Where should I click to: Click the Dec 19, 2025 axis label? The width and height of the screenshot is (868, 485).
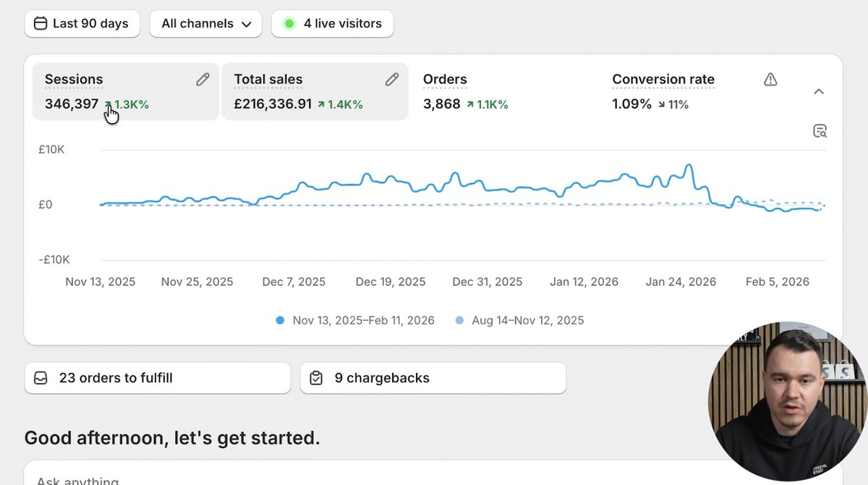391,282
